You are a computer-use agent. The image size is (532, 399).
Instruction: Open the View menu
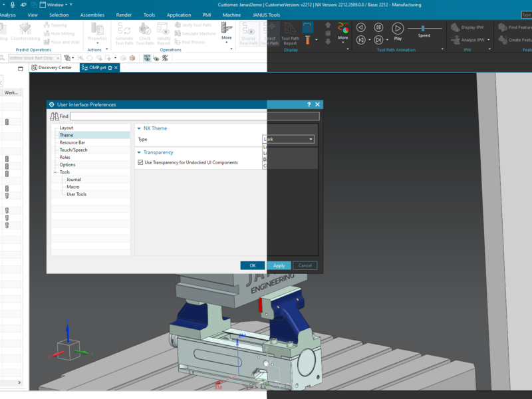point(33,15)
